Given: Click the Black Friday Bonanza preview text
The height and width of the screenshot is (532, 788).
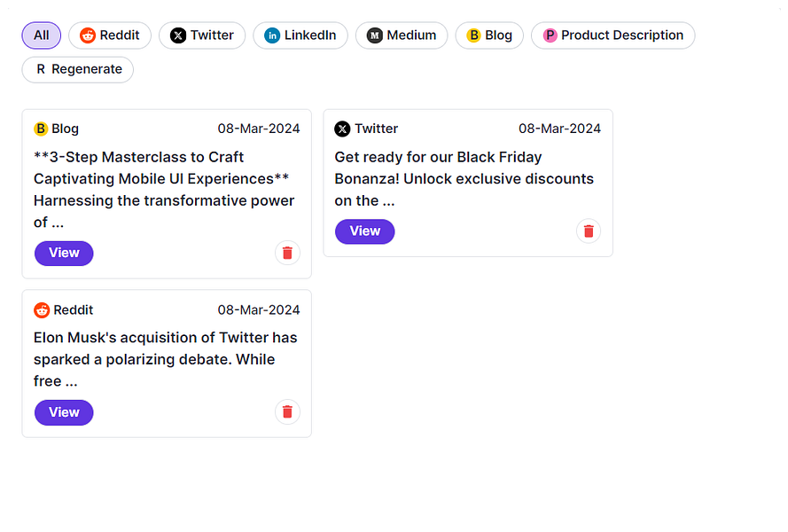Looking at the screenshot, I should pyautogui.click(x=464, y=178).
